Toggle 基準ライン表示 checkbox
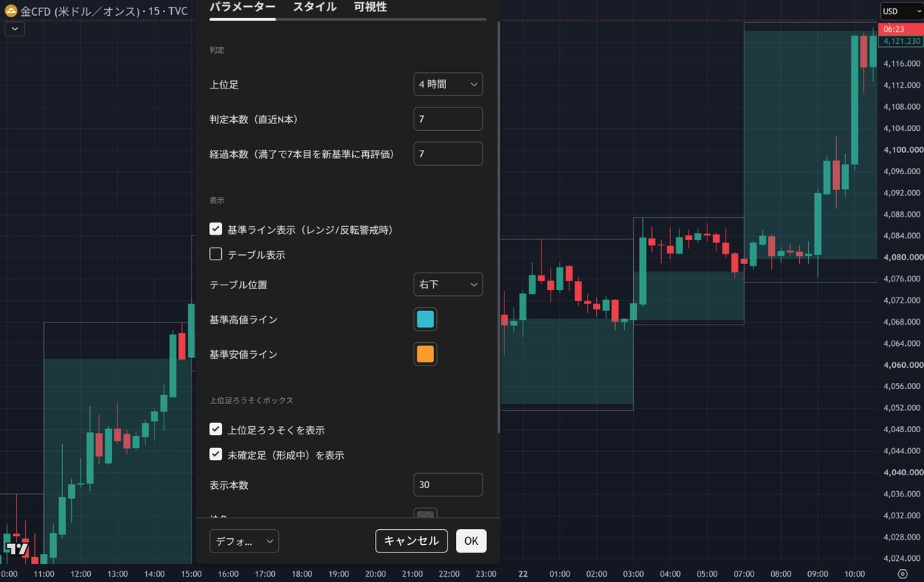The width and height of the screenshot is (924, 582). pyautogui.click(x=216, y=229)
